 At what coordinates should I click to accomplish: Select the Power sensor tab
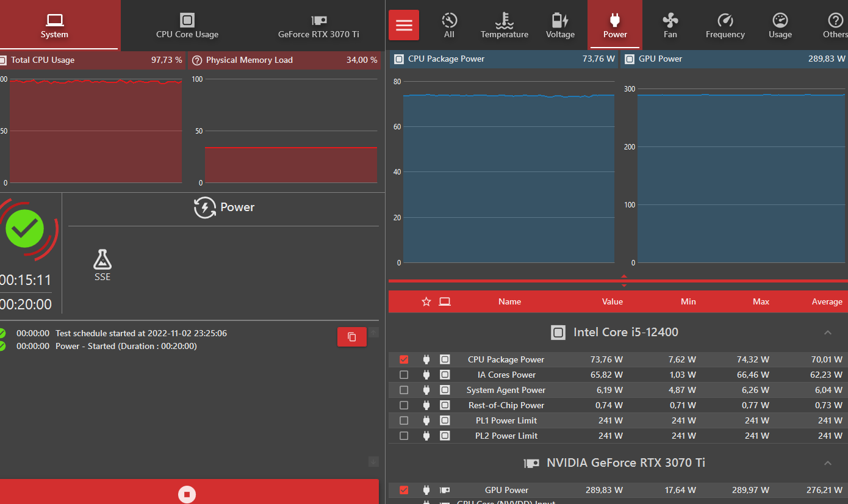615,25
